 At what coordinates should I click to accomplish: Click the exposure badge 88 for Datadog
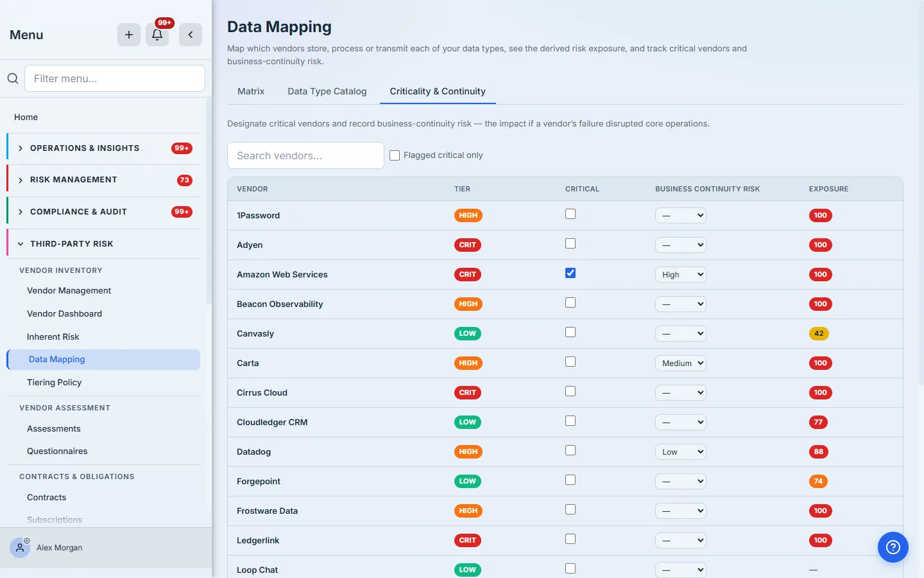(819, 452)
